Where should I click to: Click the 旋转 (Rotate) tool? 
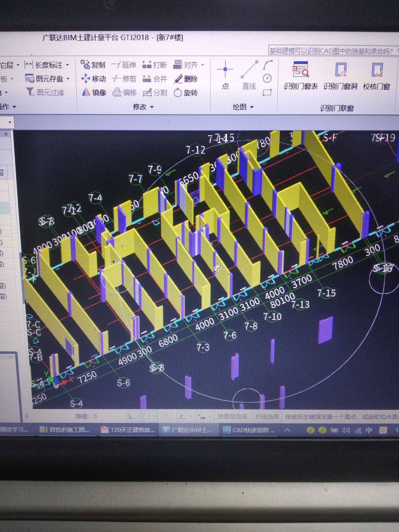(186, 93)
